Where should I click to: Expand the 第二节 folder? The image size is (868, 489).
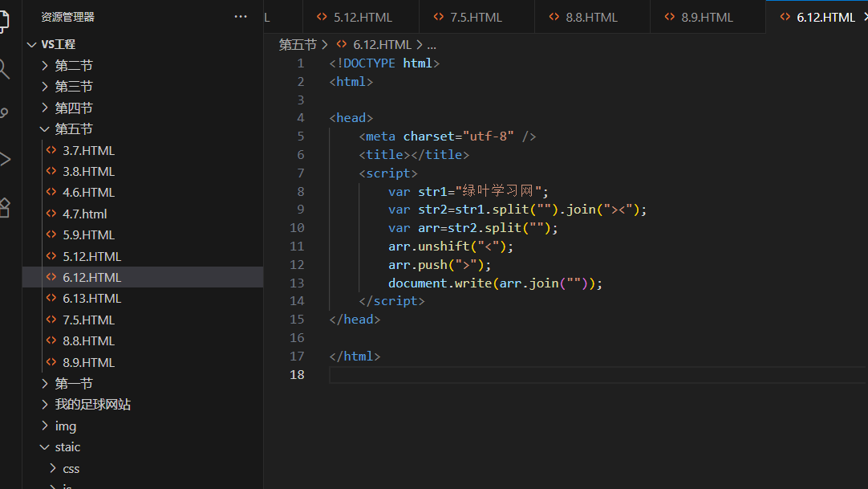45,65
